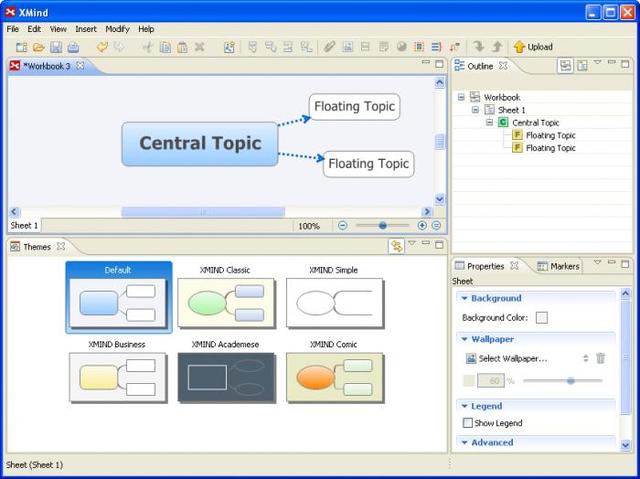Apply the XMIND Comic theme

[334, 372]
